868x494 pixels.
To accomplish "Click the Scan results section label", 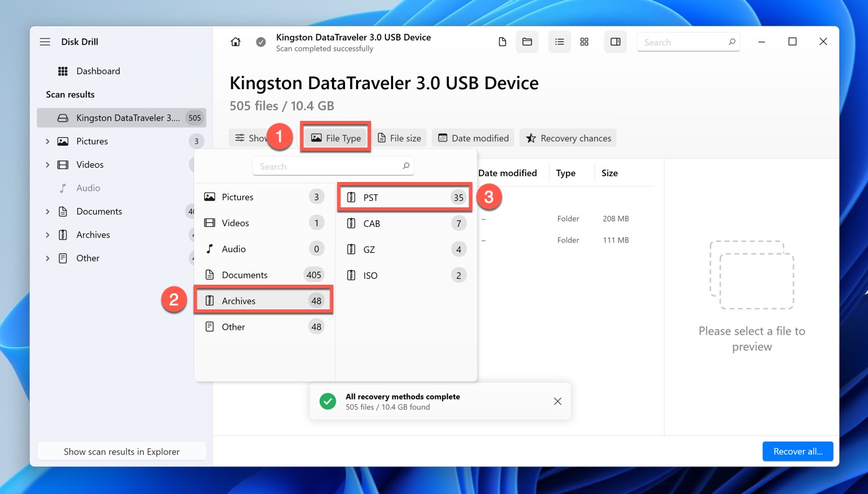I will click(70, 94).
